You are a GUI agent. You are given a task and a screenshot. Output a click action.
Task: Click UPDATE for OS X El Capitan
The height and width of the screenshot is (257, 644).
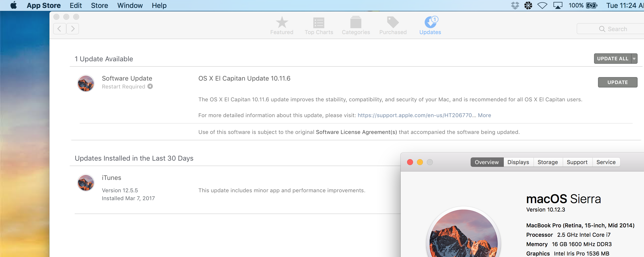coord(618,83)
